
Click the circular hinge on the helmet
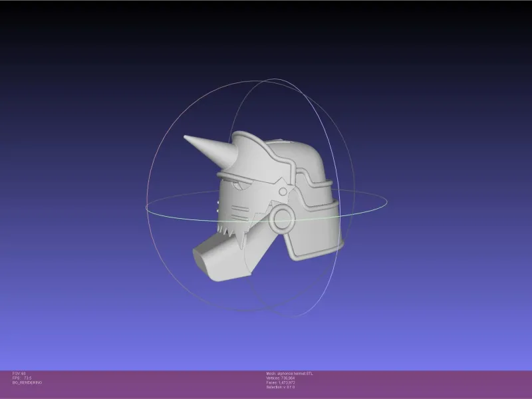tap(282, 218)
